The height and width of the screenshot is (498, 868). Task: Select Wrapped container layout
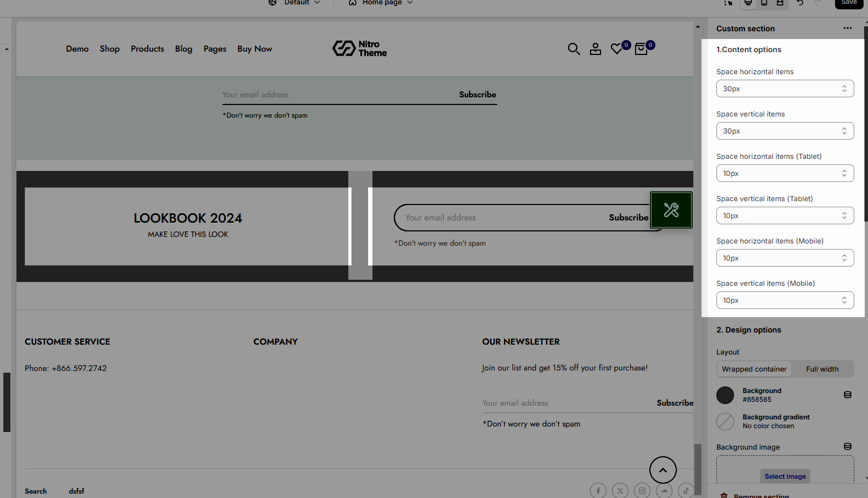pos(754,369)
